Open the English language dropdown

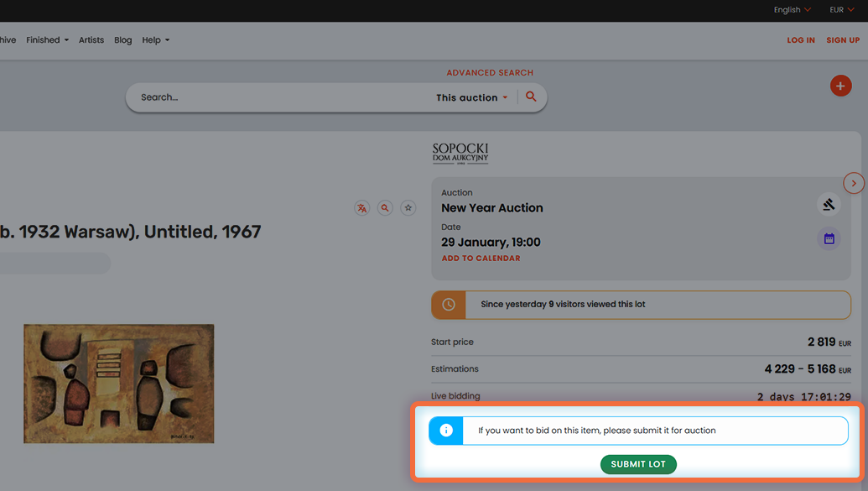[793, 10]
